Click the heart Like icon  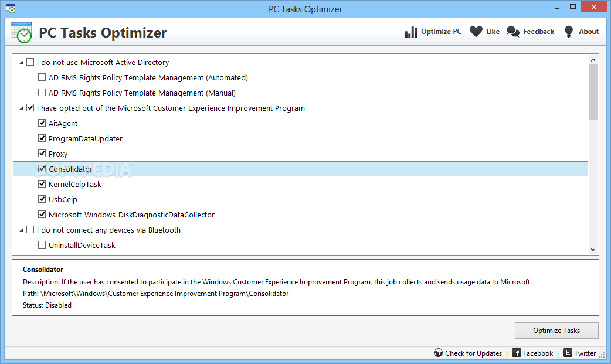[x=476, y=32]
